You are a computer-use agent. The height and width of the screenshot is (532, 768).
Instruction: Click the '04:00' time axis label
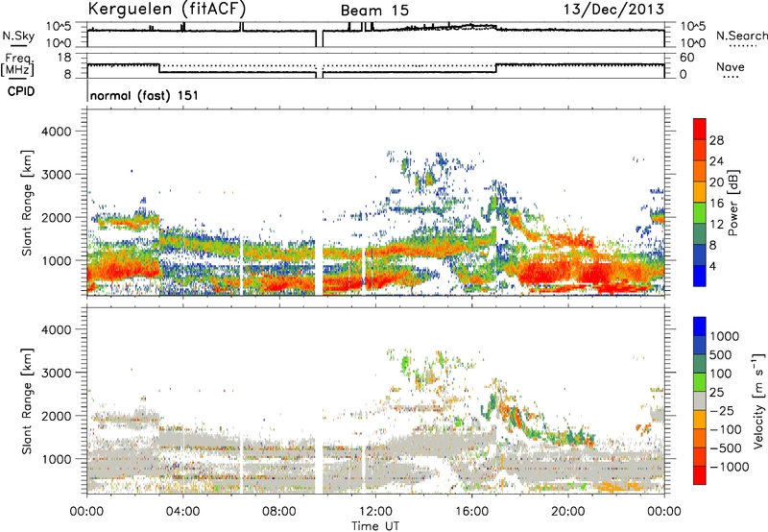click(x=182, y=512)
